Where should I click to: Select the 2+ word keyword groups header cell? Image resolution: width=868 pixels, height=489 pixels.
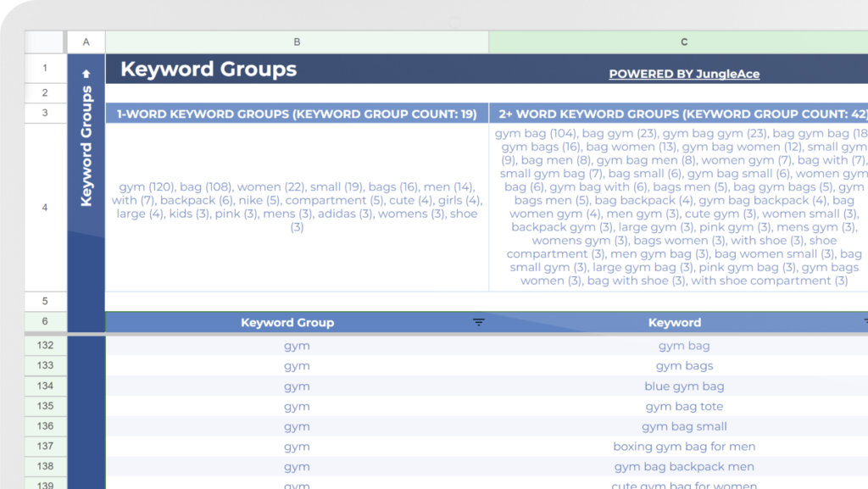pyautogui.click(x=678, y=114)
